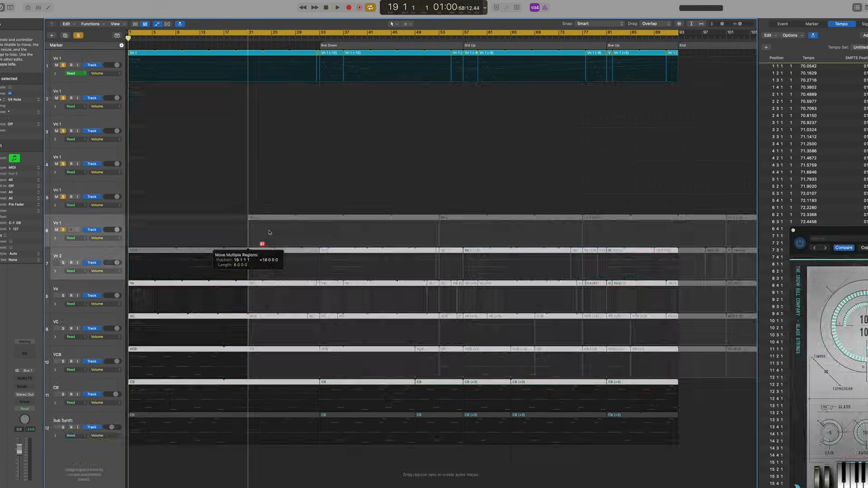Screen dimensions: 868x488
Task: Click the Record button in the transport
Action: coord(349,7)
